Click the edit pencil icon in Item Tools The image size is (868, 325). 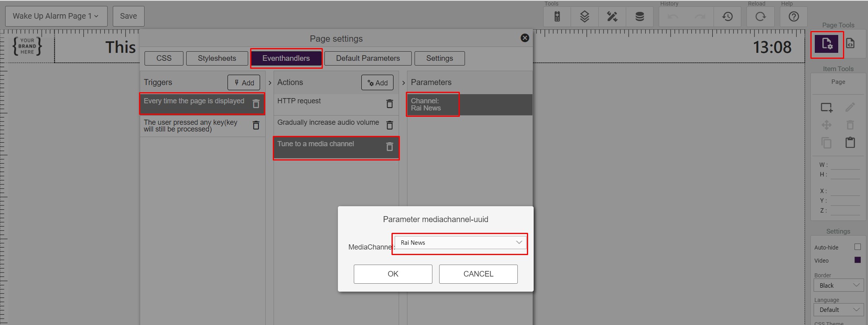click(850, 107)
